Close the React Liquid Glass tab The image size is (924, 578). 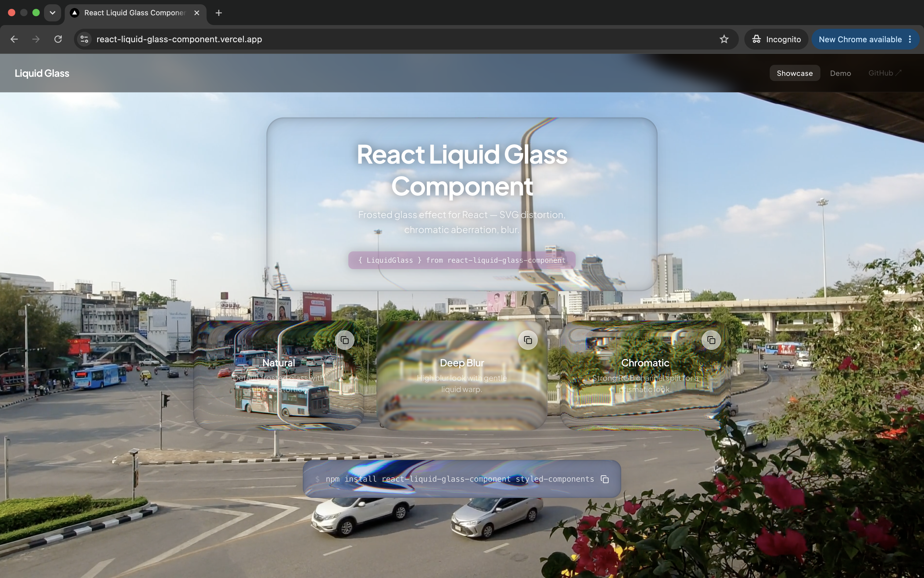[197, 13]
